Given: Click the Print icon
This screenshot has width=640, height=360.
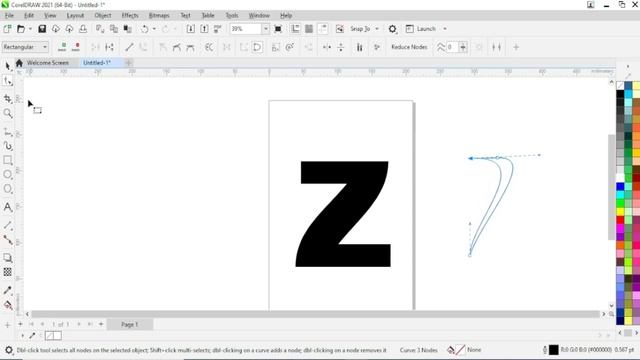Looking at the screenshot, I should (x=83, y=29).
